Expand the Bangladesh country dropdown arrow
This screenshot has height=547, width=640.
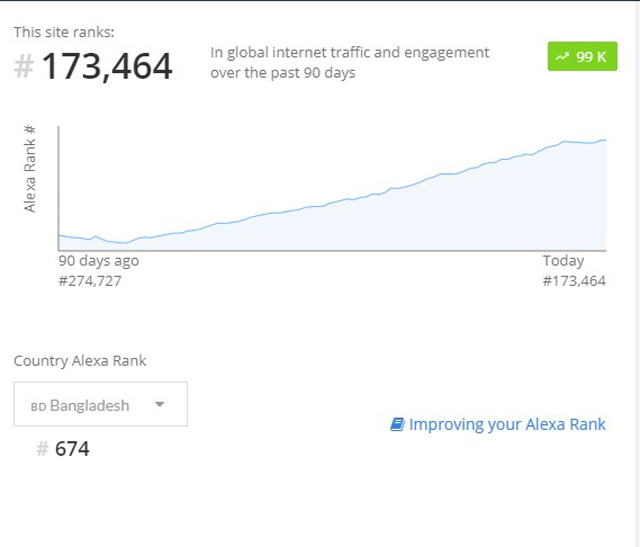159,405
